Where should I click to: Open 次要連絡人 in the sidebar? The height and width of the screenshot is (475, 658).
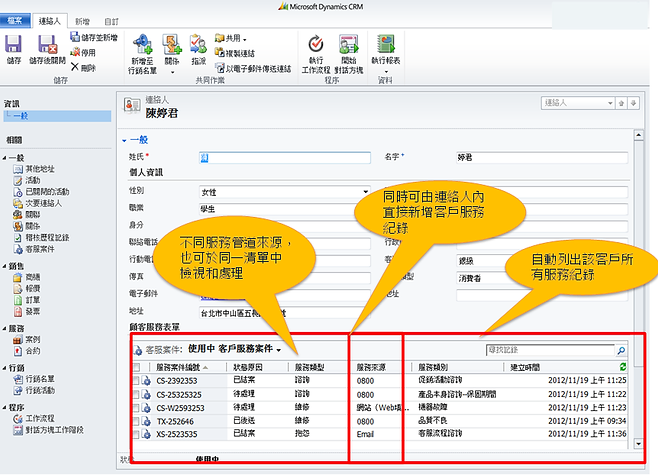click(x=37, y=203)
